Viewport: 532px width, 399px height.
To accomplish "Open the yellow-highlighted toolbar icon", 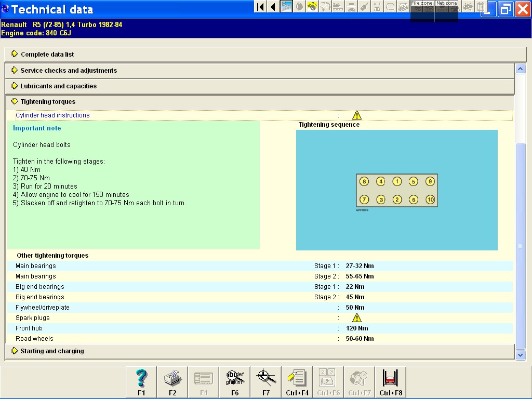I will tap(312, 7).
